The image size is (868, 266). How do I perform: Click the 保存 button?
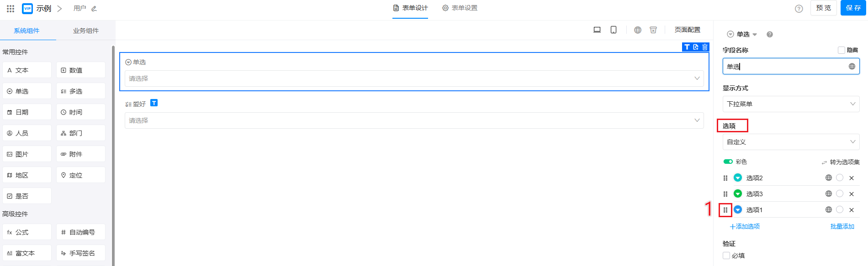(x=853, y=8)
